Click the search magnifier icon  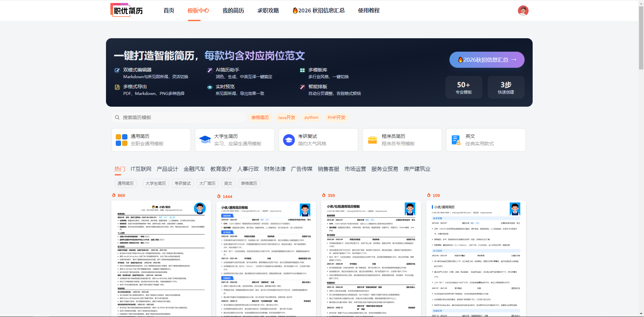point(117,117)
